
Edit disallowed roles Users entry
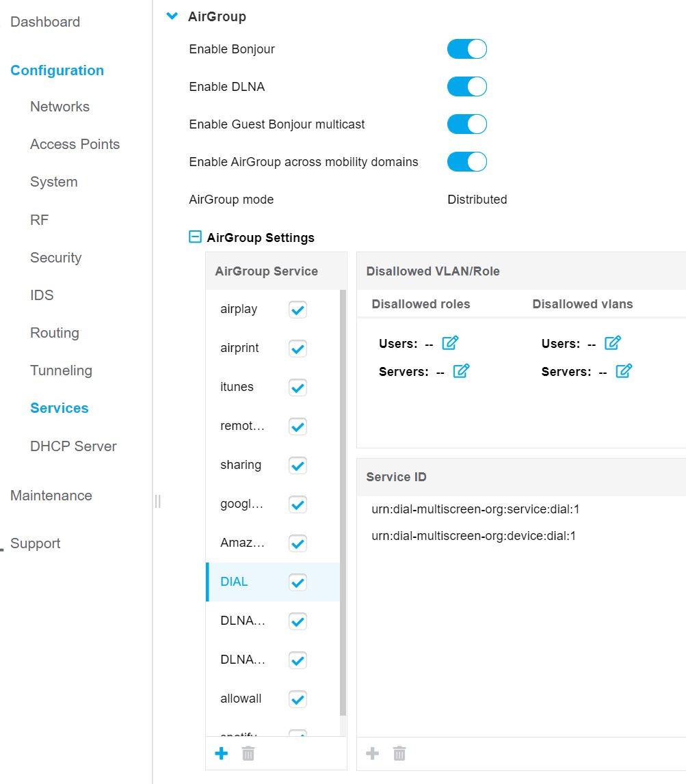pyautogui.click(x=450, y=343)
